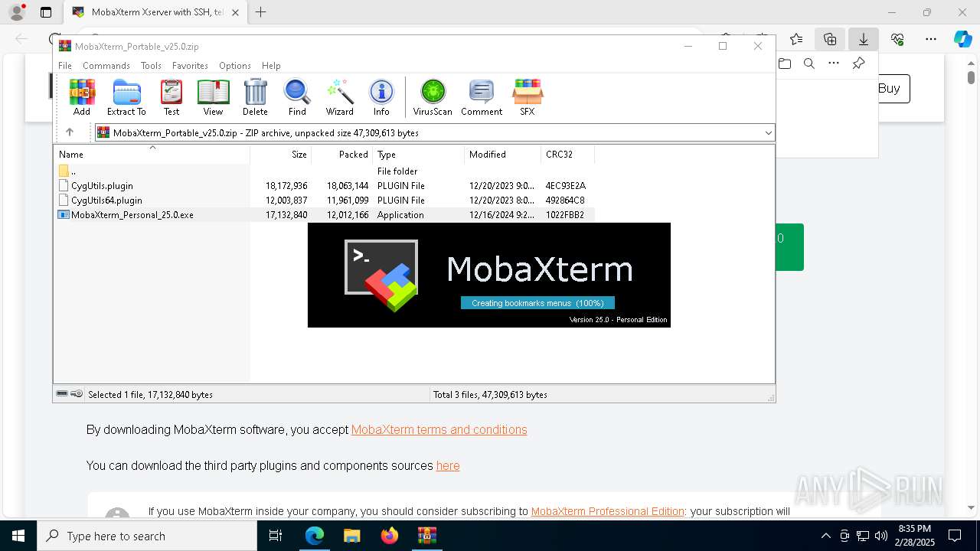Click the drive icon in status bar
Viewport: 980px width, 551px height.
62,394
